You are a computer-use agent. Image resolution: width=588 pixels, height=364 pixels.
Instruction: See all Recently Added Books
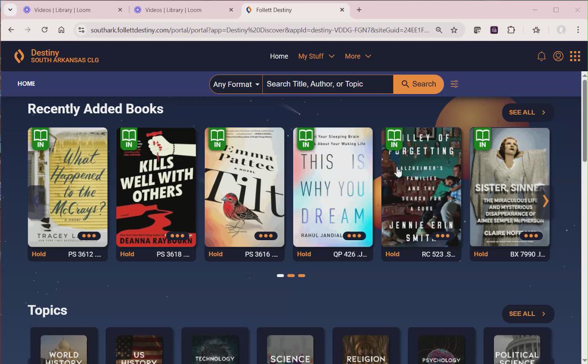pos(528,112)
